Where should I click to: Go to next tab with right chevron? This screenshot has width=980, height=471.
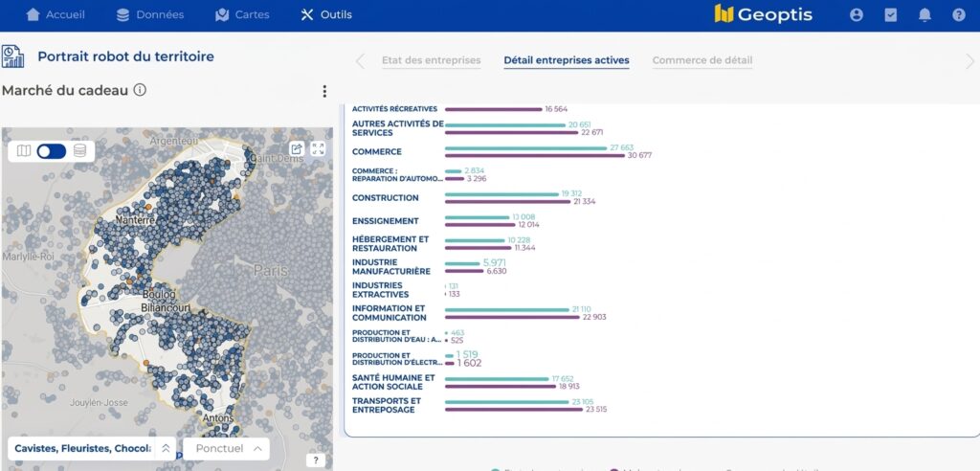(970, 61)
